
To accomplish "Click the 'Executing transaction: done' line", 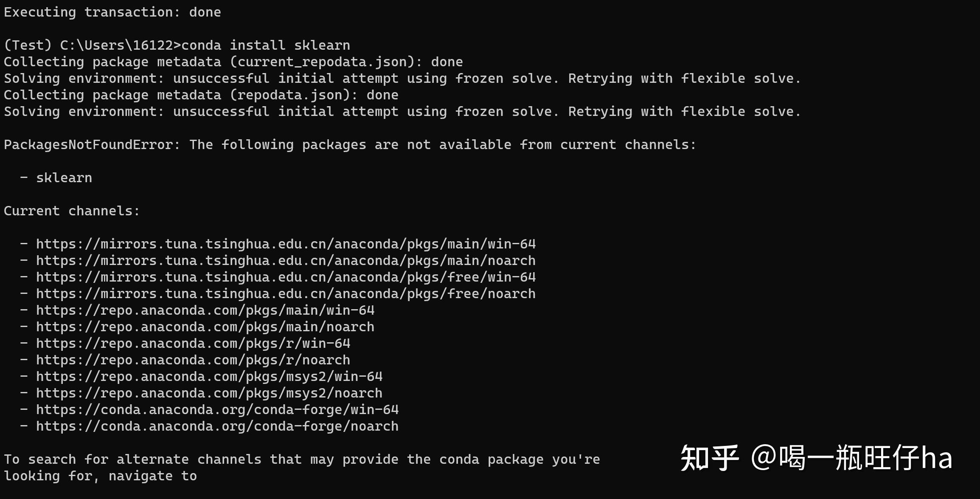I will (112, 12).
